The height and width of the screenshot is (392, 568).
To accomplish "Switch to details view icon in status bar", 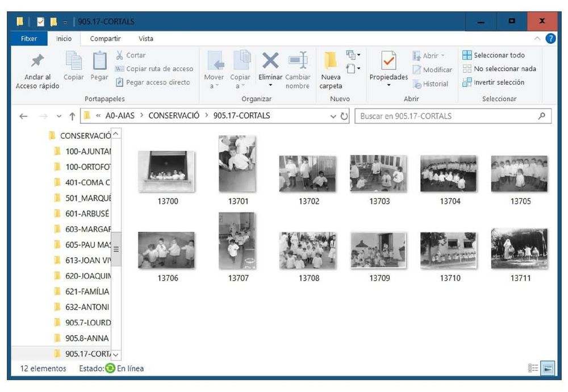I will click(x=533, y=369).
